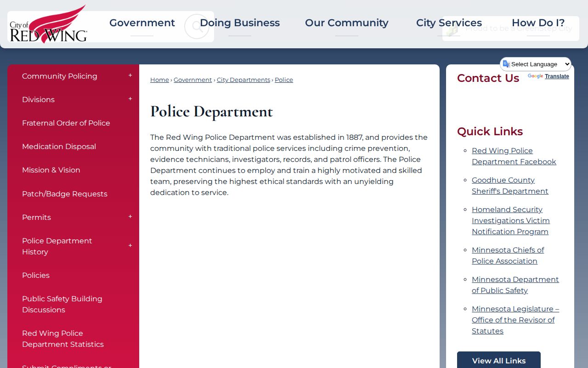Click the View All Links button
The width and height of the screenshot is (588, 368).
(499, 360)
